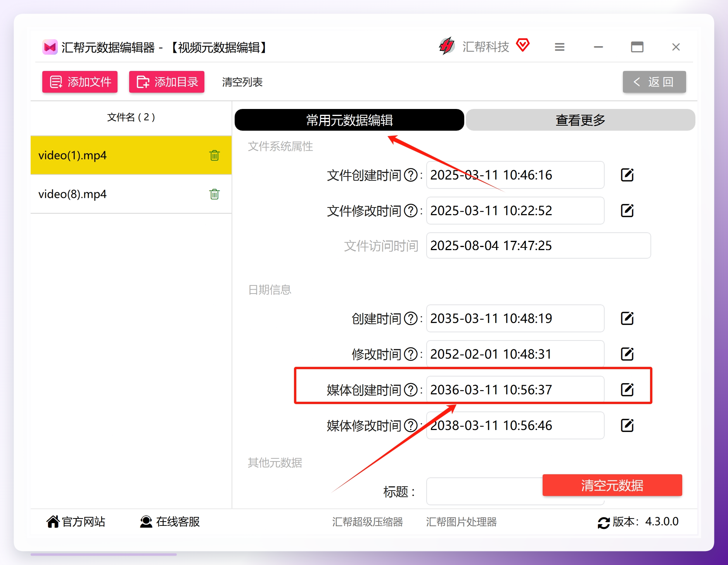Image resolution: width=728 pixels, height=565 pixels.
Task: Click 媒体创建时间 field 2036-03-11 10:56:37
Action: point(515,390)
